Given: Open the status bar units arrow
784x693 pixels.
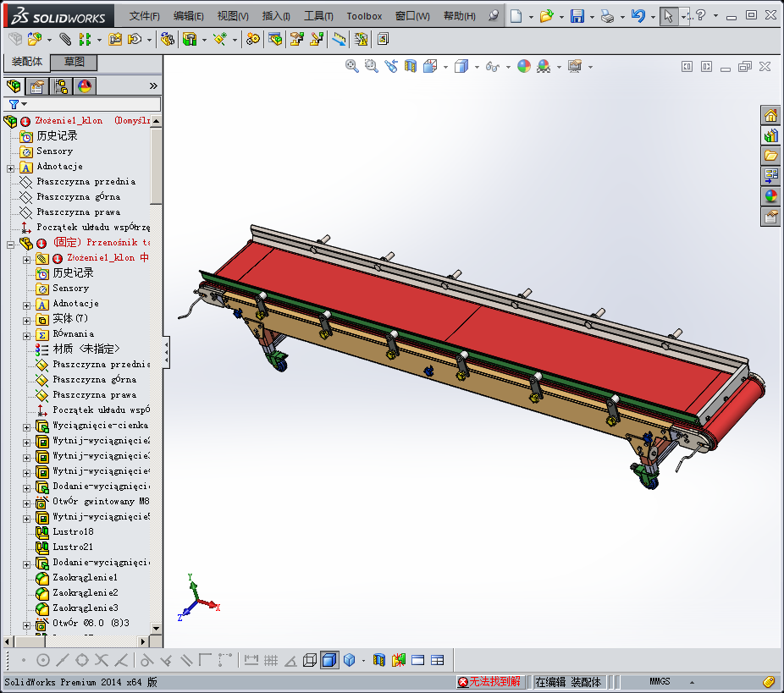Looking at the screenshot, I should coord(692,682).
